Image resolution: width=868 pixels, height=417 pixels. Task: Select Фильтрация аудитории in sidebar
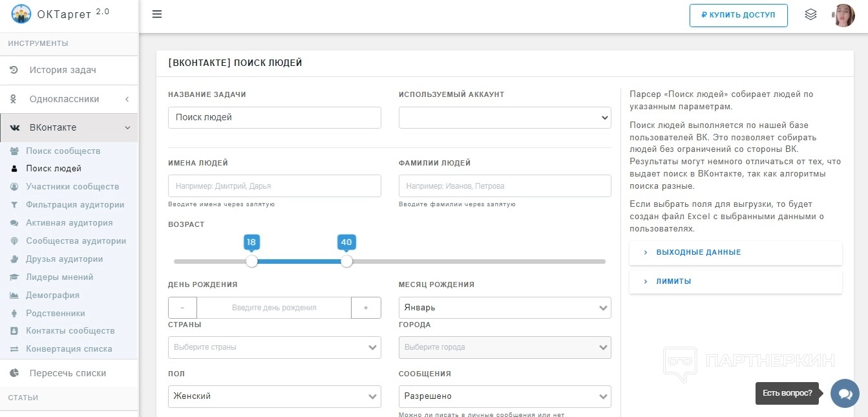tap(75, 205)
